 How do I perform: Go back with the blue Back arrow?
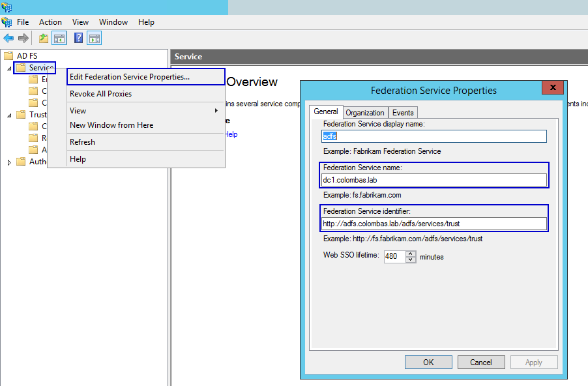(8, 38)
